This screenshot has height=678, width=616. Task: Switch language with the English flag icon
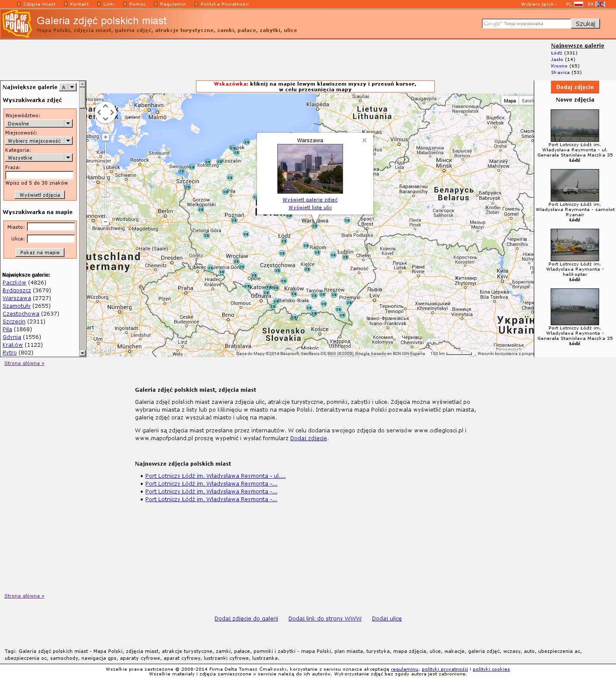(600, 4)
